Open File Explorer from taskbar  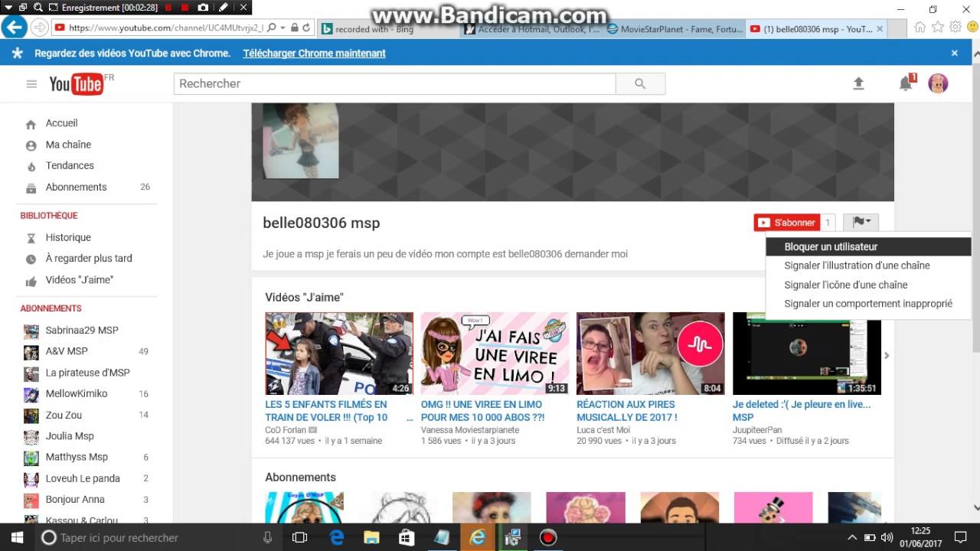[371, 537]
